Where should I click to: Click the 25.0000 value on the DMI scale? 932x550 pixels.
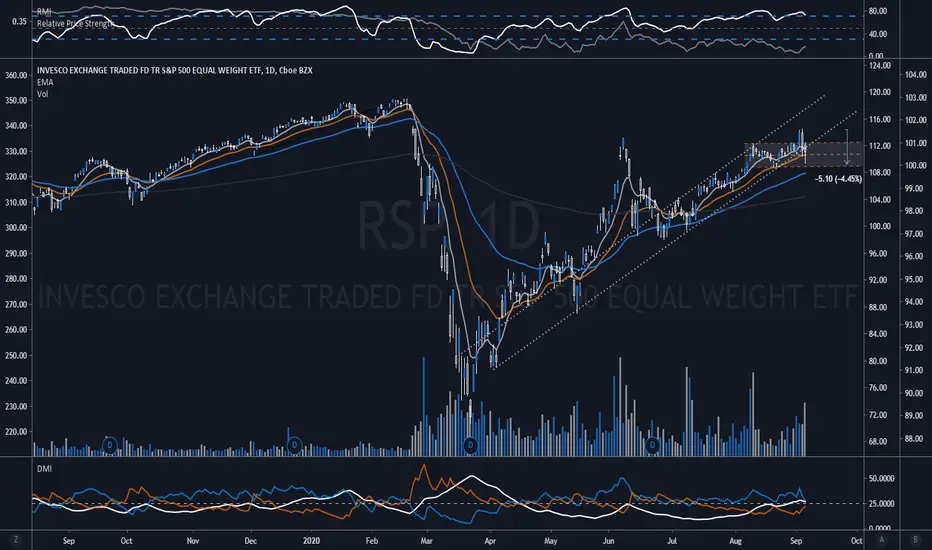(x=881, y=504)
